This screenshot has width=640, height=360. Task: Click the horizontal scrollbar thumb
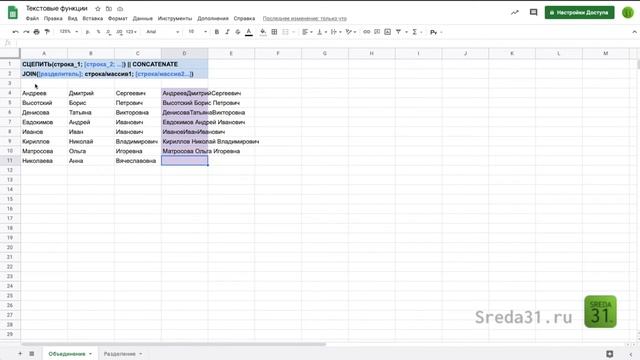pyautogui.click(x=173, y=344)
